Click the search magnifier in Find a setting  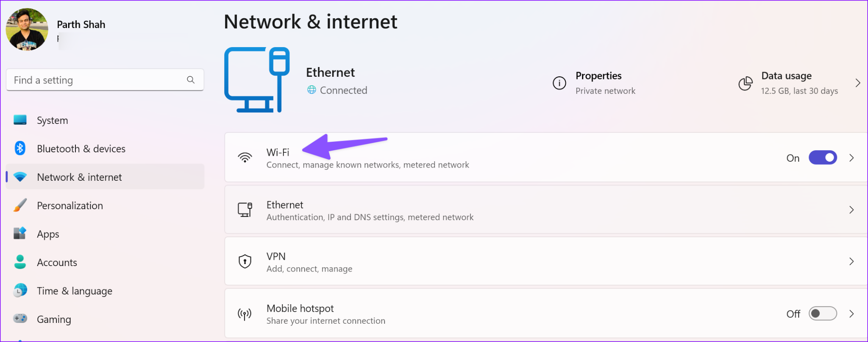(x=191, y=80)
